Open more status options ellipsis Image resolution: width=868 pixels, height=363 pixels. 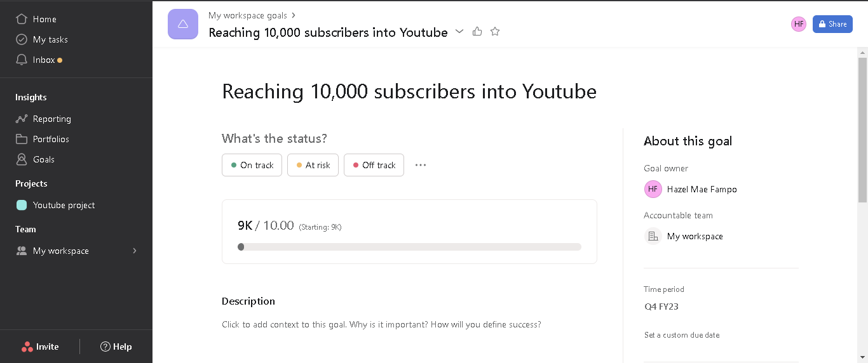pyautogui.click(x=421, y=165)
